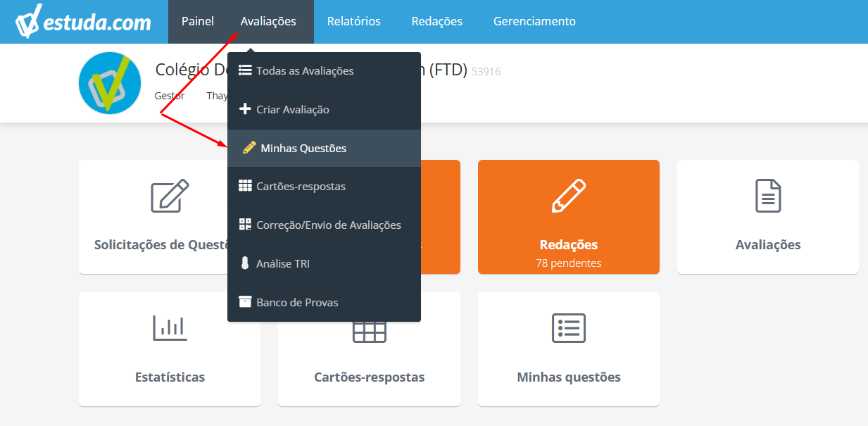The image size is (868, 426).
Task: Open the Painel tab in top navigation
Action: [x=198, y=21]
